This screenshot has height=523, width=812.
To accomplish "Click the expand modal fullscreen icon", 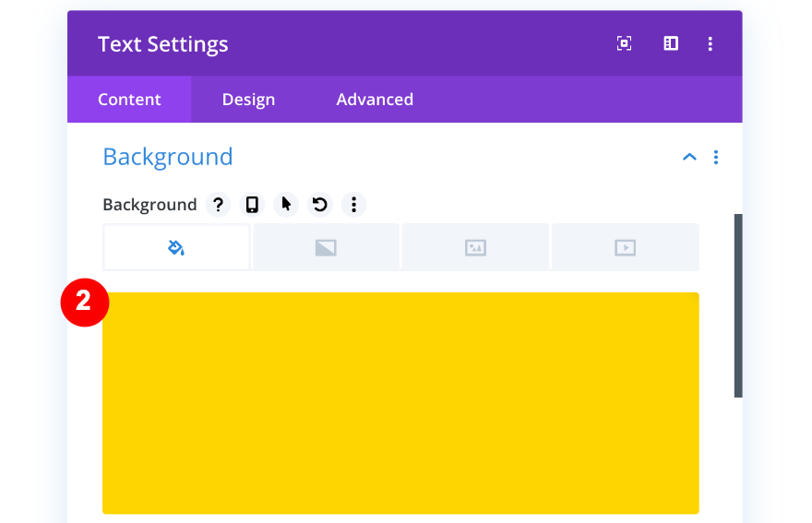I will tap(625, 43).
